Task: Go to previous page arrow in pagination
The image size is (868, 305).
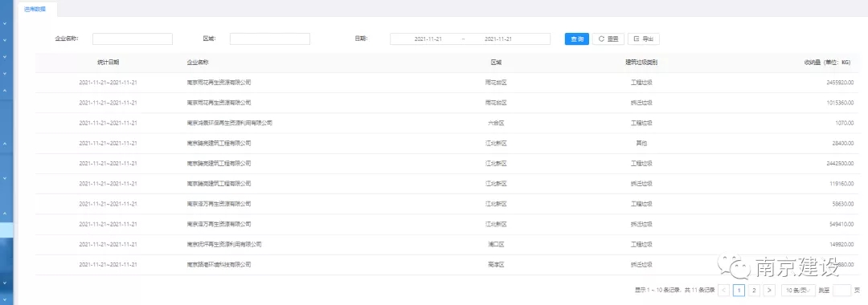Action: pos(724,290)
